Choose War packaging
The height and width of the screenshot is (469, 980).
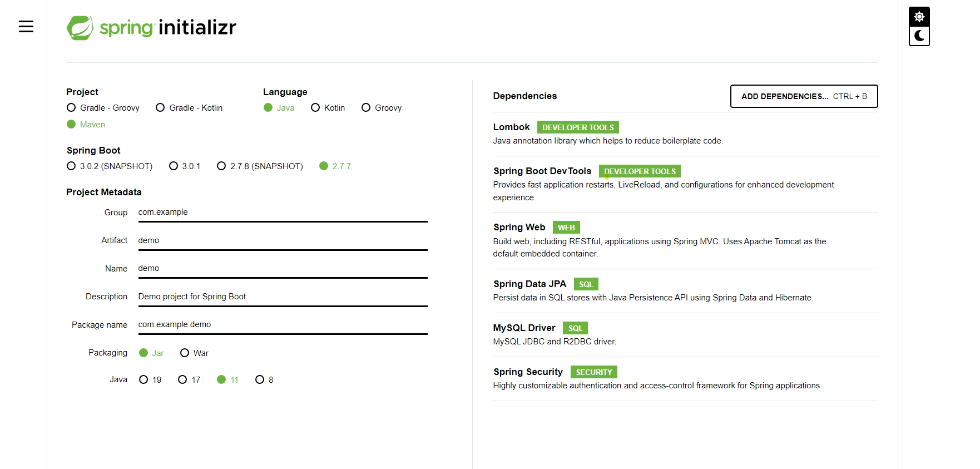(x=194, y=353)
